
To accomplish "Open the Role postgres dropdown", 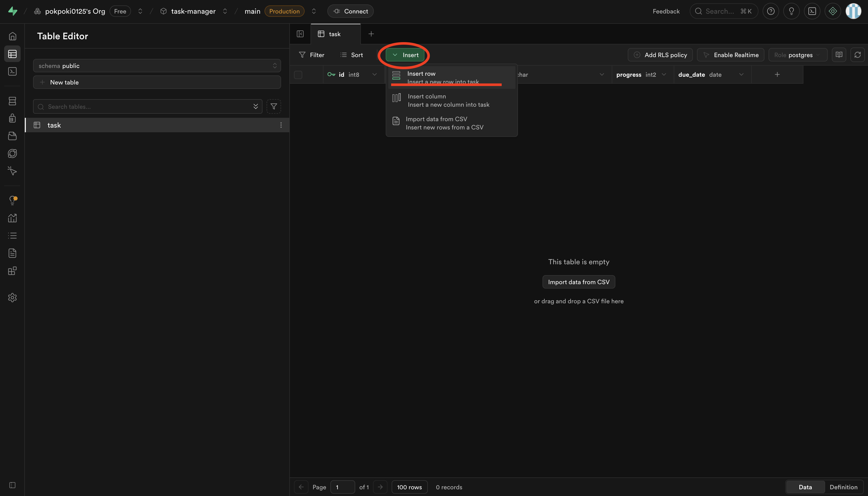I will [797, 55].
